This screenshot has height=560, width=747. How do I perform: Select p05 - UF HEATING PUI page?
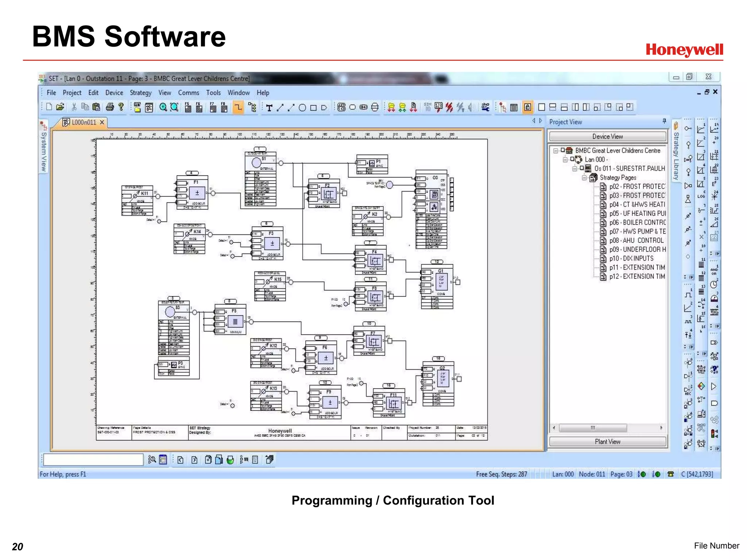632,213
